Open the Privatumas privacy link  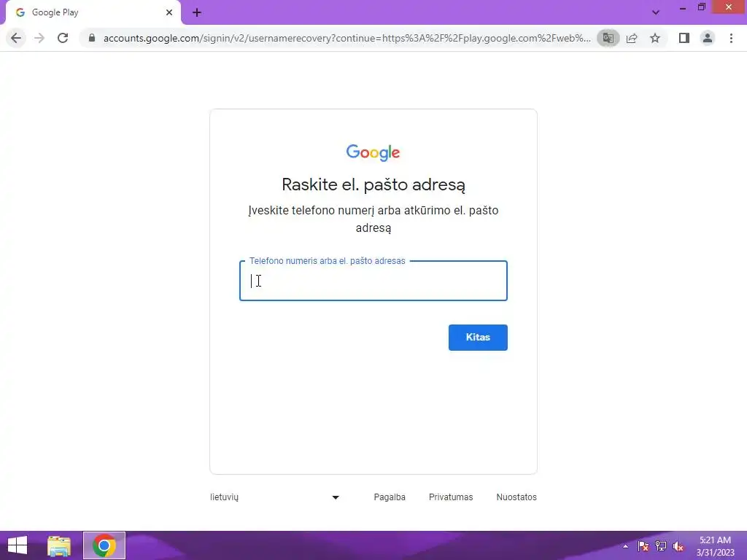coord(451,497)
